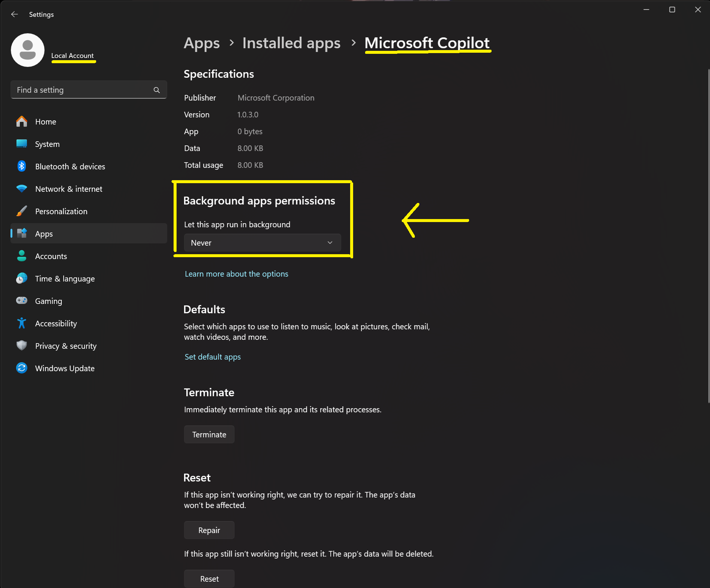This screenshot has width=710, height=588.
Task: Click Microsoft Corporation publisher value
Action: point(276,98)
